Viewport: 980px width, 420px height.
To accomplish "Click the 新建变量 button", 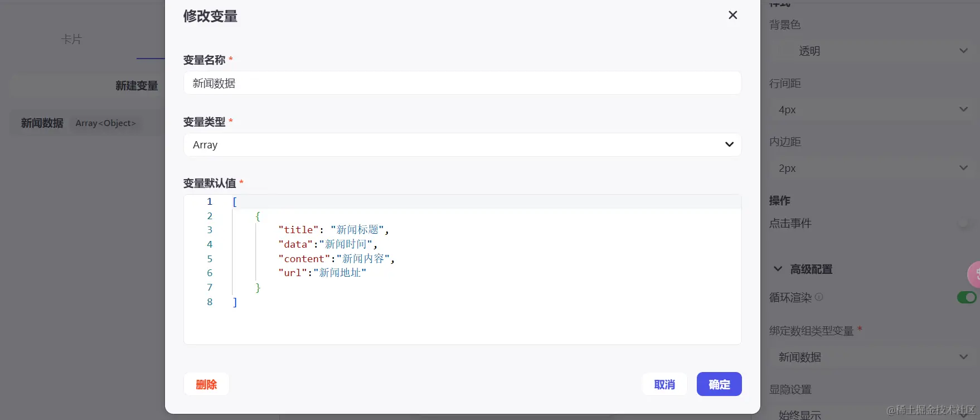I will [x=137, y=85].
